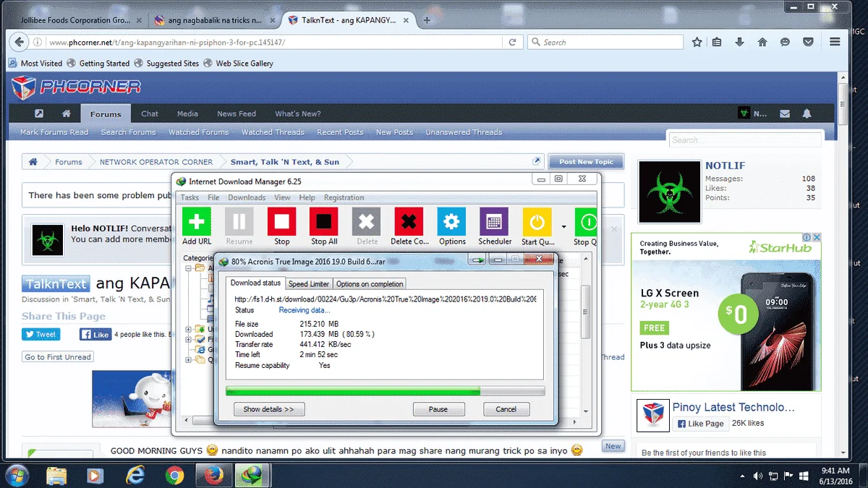This screenshot has width=868, height=488.
Task: Cancel the Acronis download
Action: coord(506,409)
